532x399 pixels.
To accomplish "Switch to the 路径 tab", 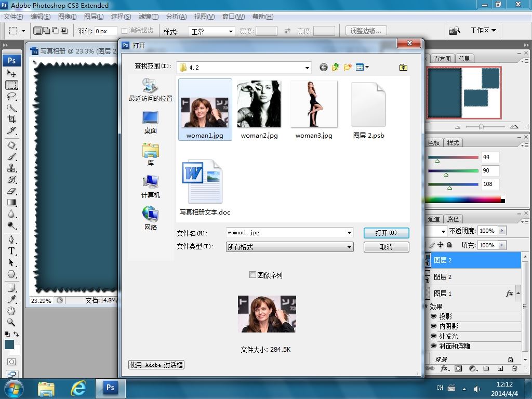I will [x=453, y=219].
